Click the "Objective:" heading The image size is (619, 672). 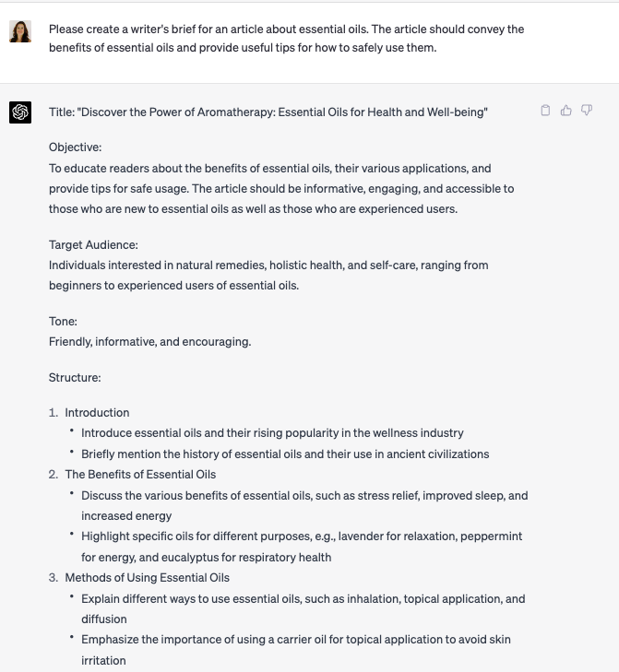76,147
